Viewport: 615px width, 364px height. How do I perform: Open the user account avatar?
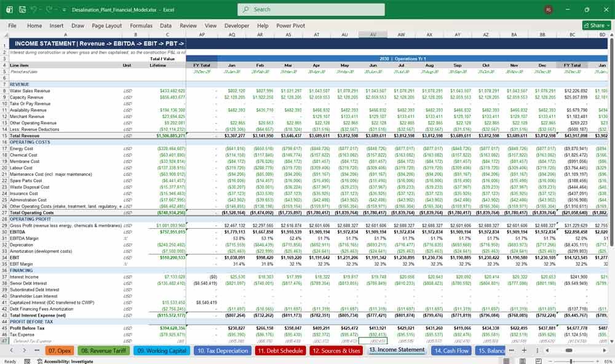click(549, 9)
